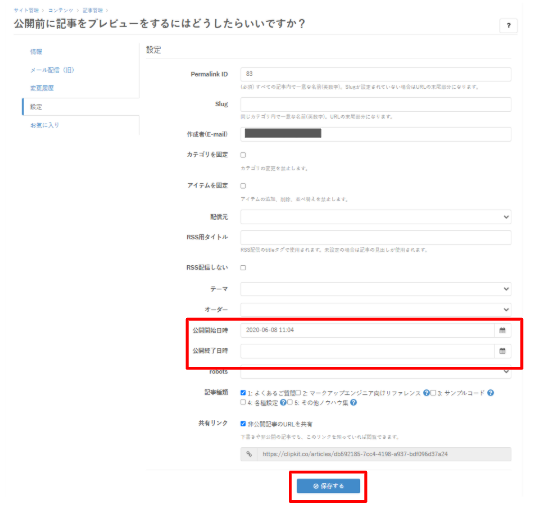Toggle the RSS配信しない checkbox
559x507 pixels.
[243, 267]
